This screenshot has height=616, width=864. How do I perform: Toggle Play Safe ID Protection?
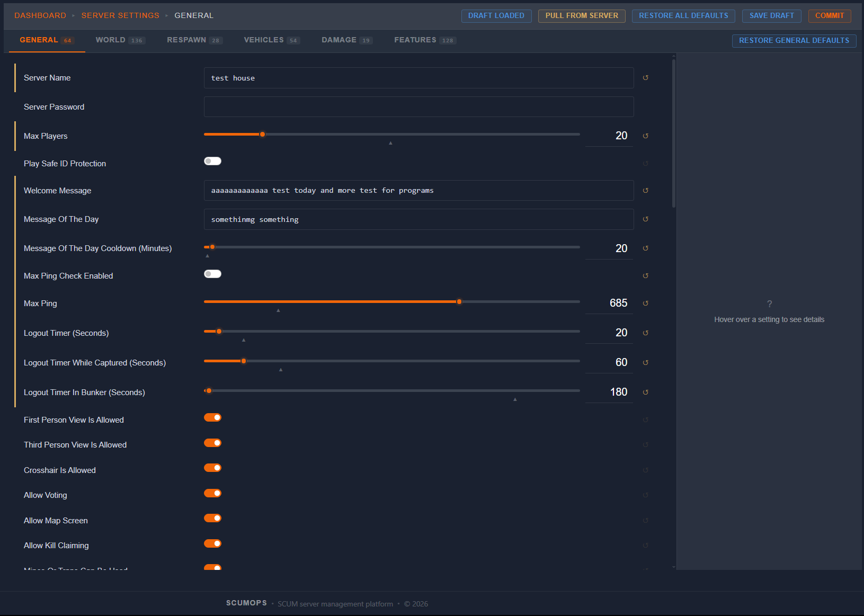(x=212, y=161)
